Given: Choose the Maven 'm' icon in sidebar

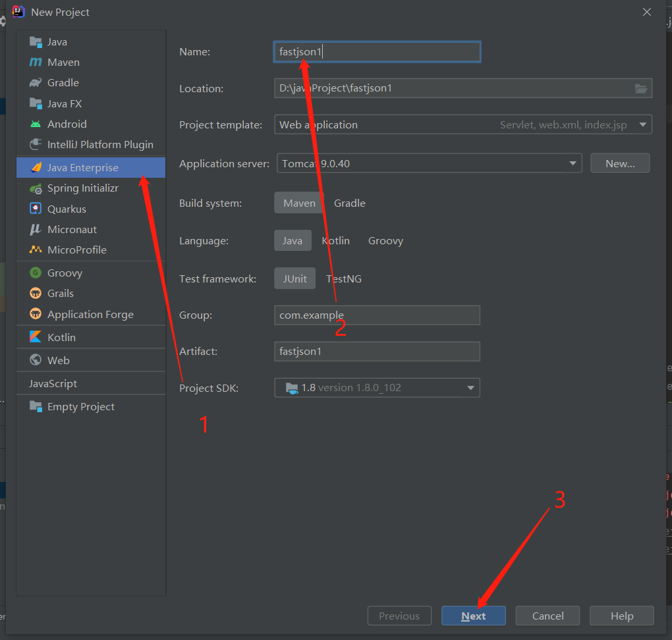Looking at the screenshot, I should click(x=36, y=62).
